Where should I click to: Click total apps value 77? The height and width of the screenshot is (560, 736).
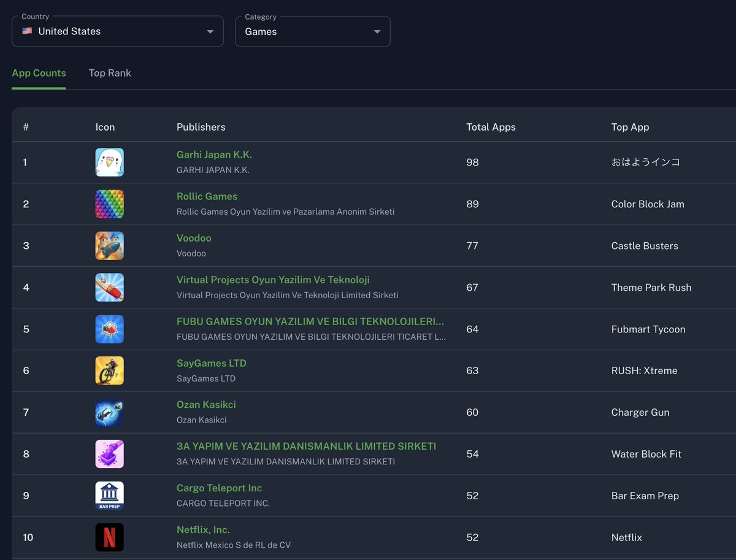click(472, 246)
